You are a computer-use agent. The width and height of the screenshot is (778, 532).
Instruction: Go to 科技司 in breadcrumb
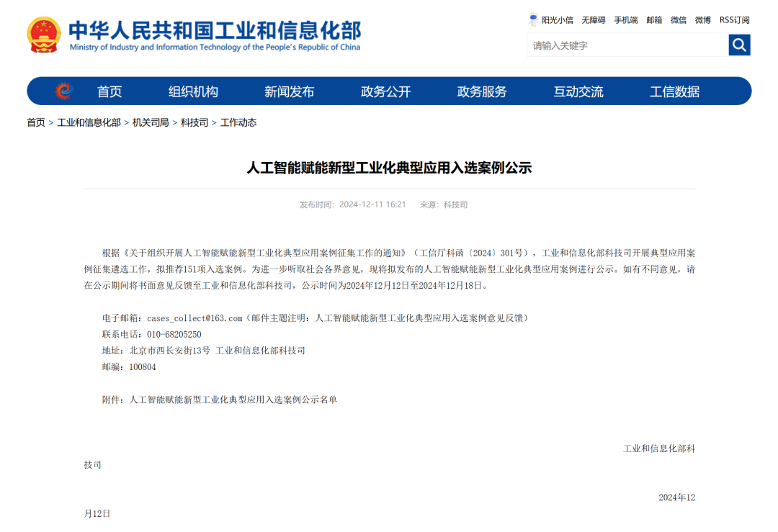194,122
